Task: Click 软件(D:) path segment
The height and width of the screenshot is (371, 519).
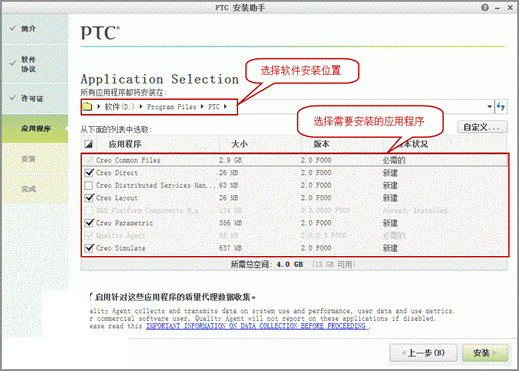Action: click(119, 107)
